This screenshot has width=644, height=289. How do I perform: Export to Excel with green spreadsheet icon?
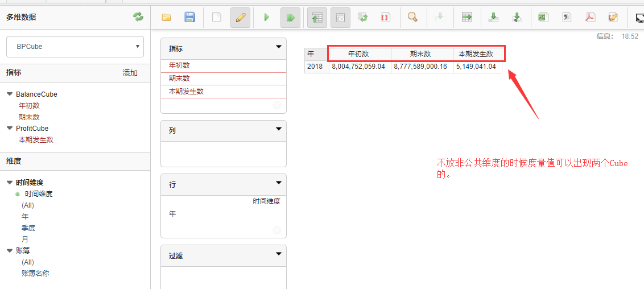pyautogui.click(x=543, y=18)
